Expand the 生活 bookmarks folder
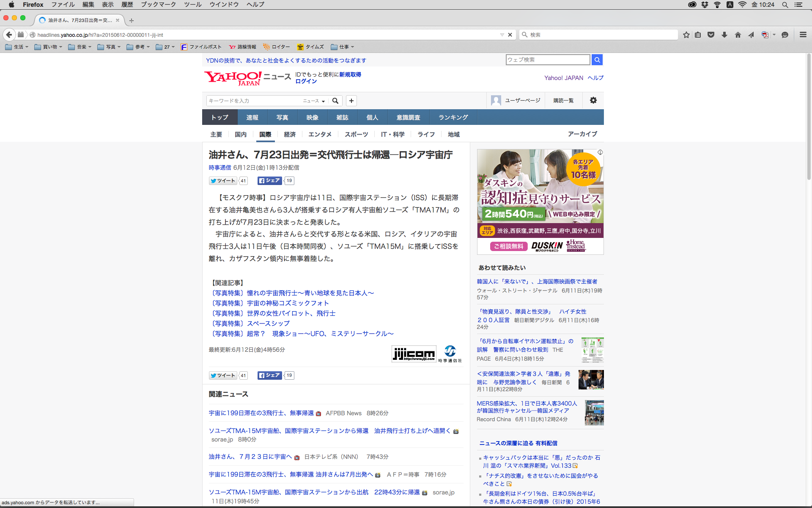 [17, 47]
